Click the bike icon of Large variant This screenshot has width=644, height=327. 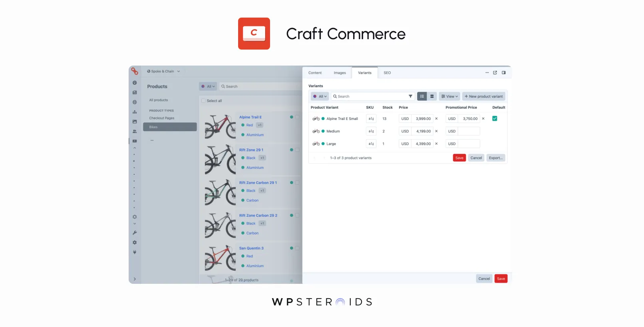tap(316, 144)
